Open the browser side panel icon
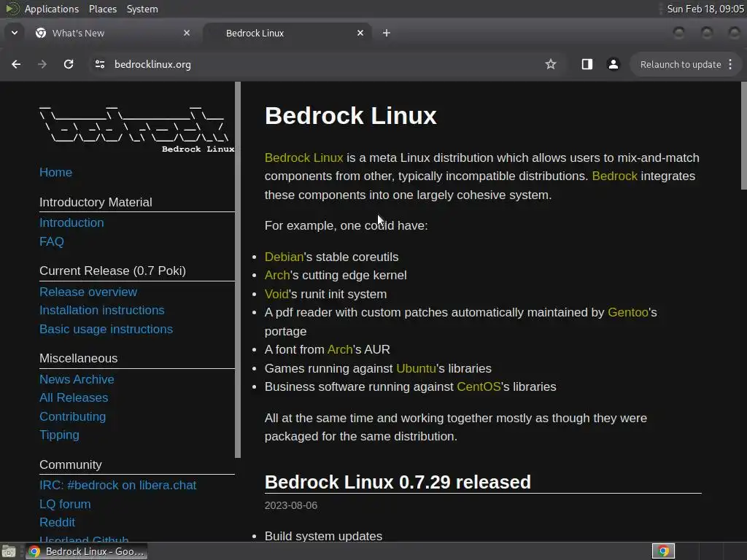This screenshot has height=560, width=747. (587, 64)
